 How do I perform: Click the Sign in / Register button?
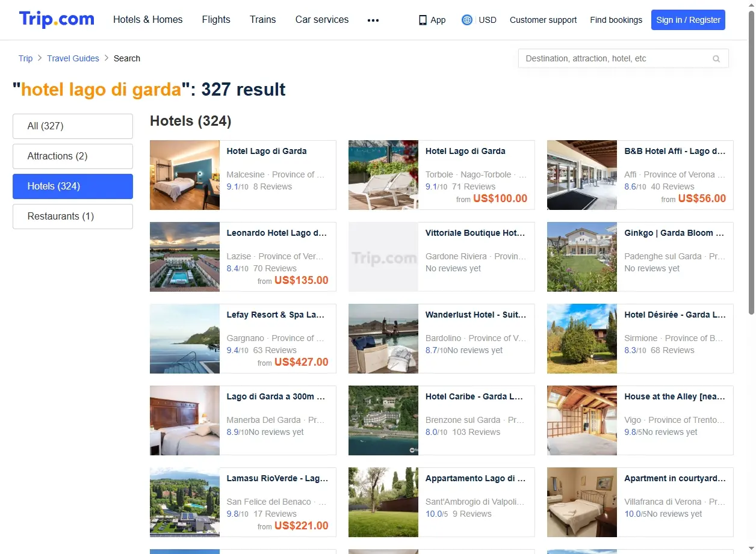[688, 20]
